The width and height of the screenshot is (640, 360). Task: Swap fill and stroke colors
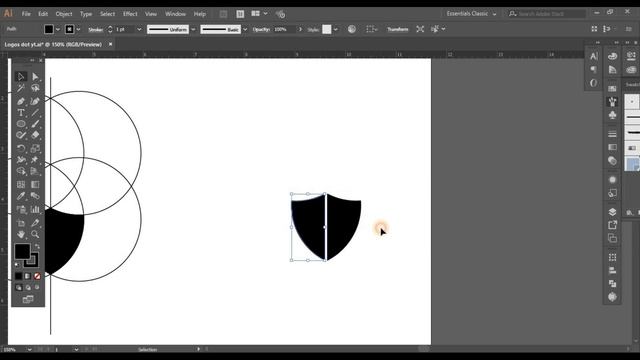(x=37, y=247)
